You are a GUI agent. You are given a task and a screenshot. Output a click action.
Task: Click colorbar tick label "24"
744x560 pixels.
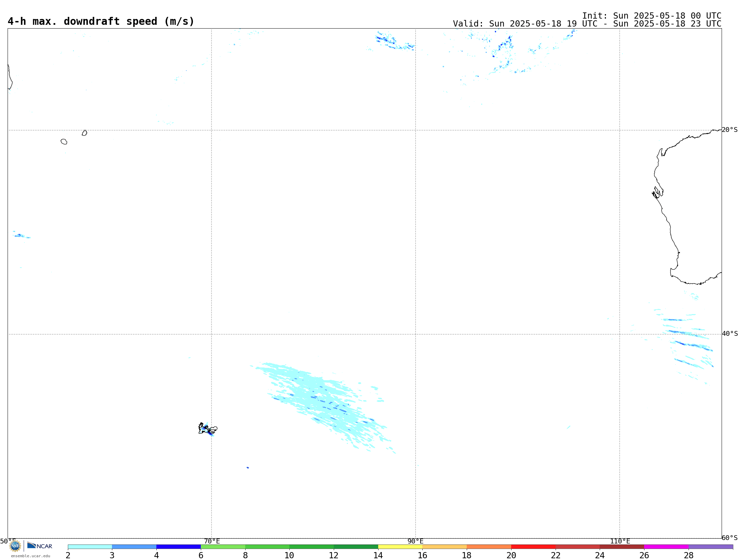pyautogui.click(x=600, y=555)
